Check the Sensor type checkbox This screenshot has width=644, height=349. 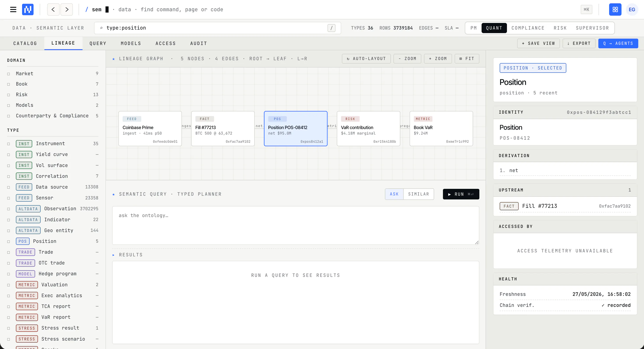[x=9, y=198]
